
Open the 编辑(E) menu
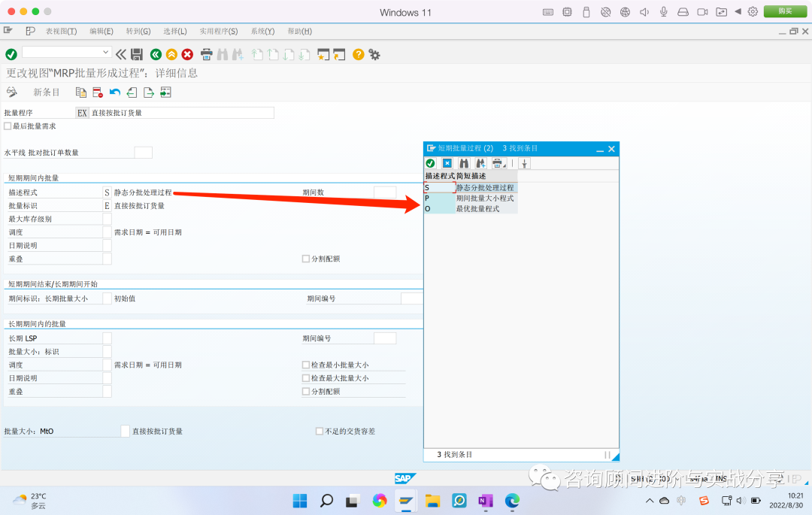(101, 31)
